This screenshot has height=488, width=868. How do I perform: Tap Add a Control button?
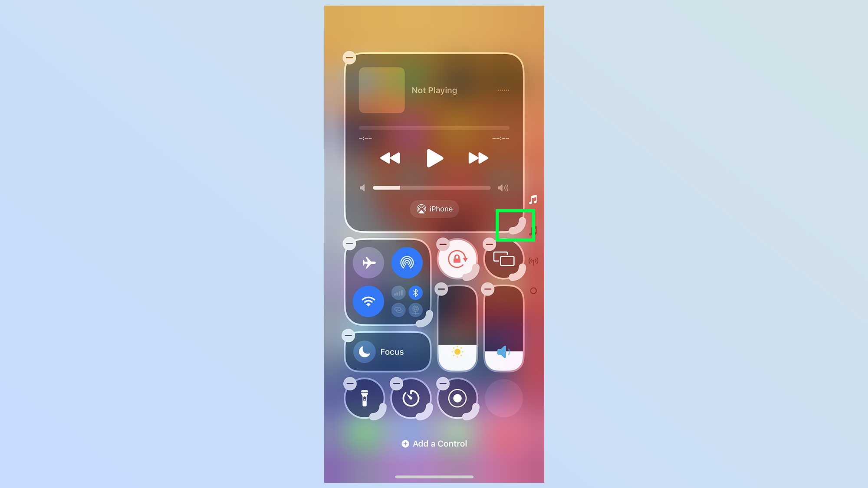[x=434, y=443]
